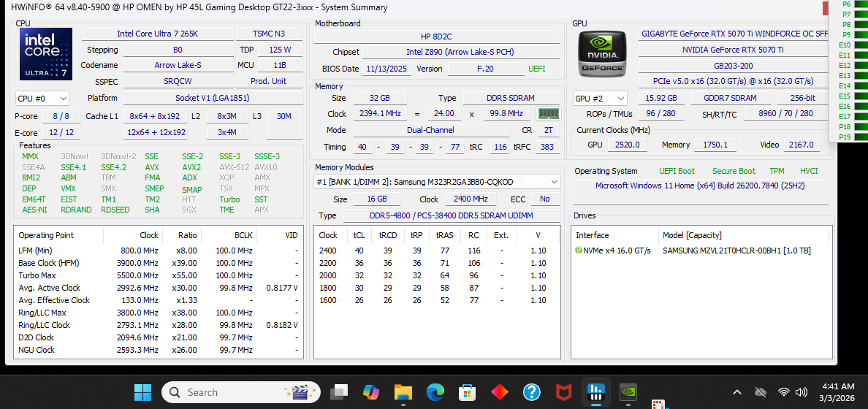This screenshot has height=409, width=868.
Task: Click the NVIDIA GeForce logo
Action: point(603,54)
